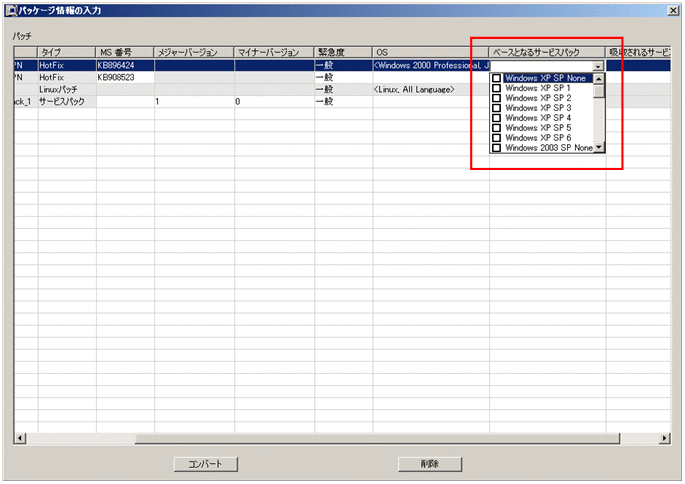Check the Windows XP SP 5 option
The width and height of the screenshot is (685, 484).
[496, 128]
